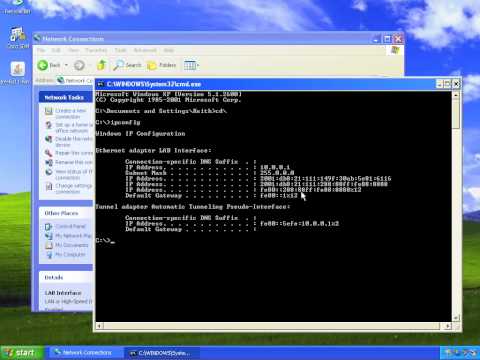480x360 pixels.
Task: Click Repair this connection task link
Action: [74, 153]
